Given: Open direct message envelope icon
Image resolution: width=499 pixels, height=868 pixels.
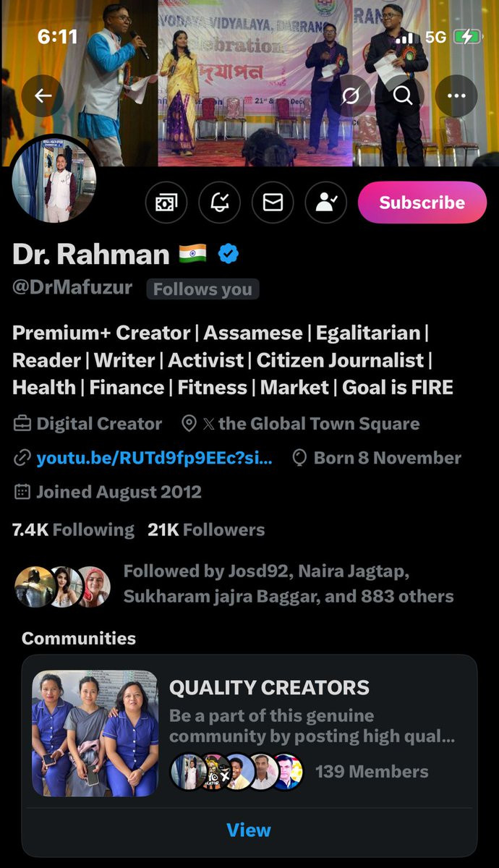Looking at the screenshot, I should (273, 203).
